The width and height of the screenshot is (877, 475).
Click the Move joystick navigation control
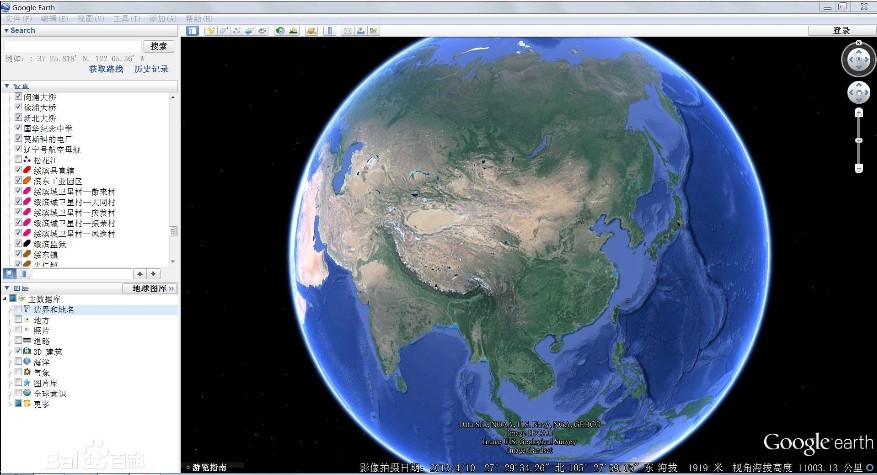[x=858, y=93]
